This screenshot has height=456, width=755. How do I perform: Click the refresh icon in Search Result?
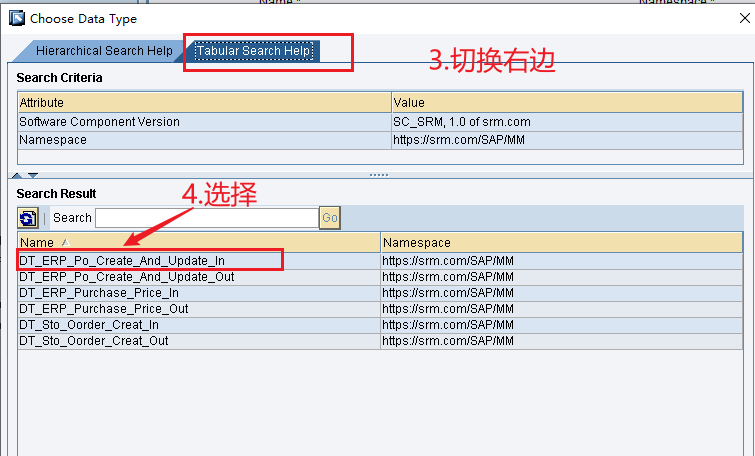click(x=28, y=218)
